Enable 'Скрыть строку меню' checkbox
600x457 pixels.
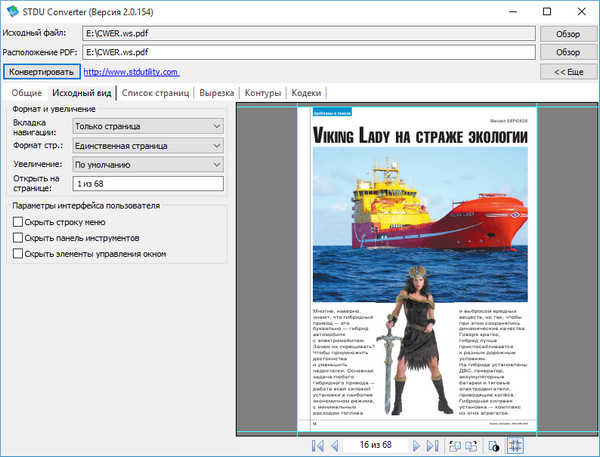18,223
